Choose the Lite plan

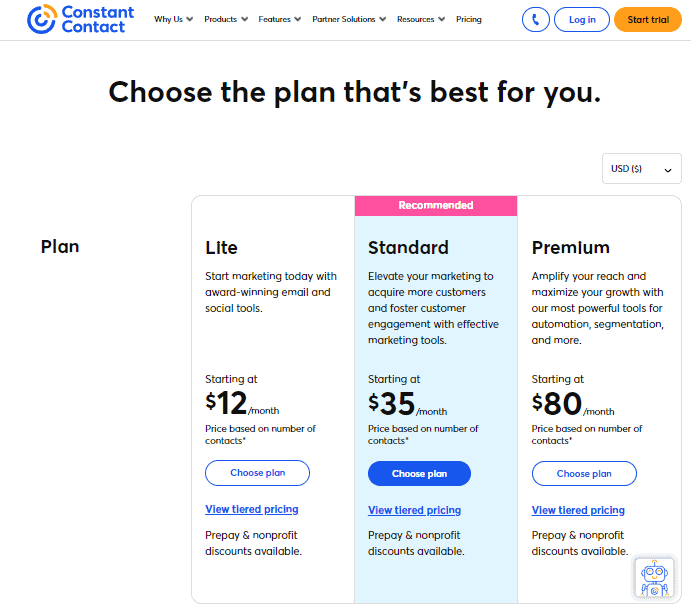tap(257, 473)
